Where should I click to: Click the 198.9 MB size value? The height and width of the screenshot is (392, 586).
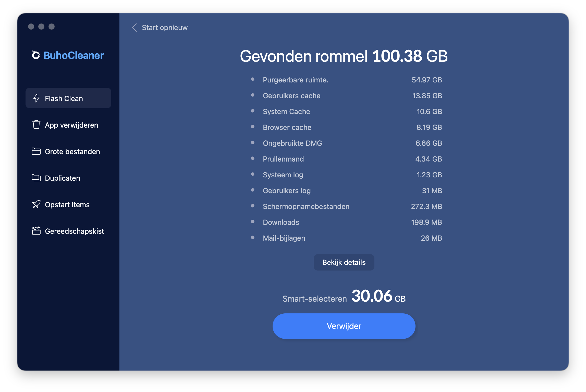coord(426,222)
